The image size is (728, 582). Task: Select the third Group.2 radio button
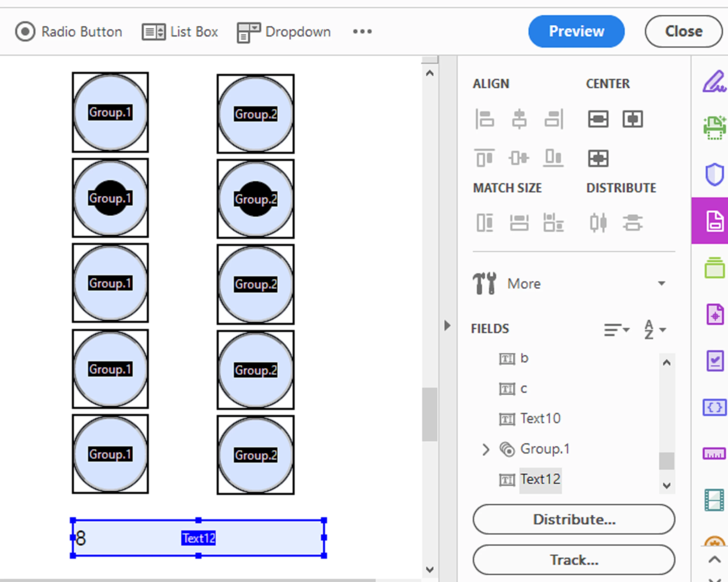pyautogui.click(x=256, y=284)
